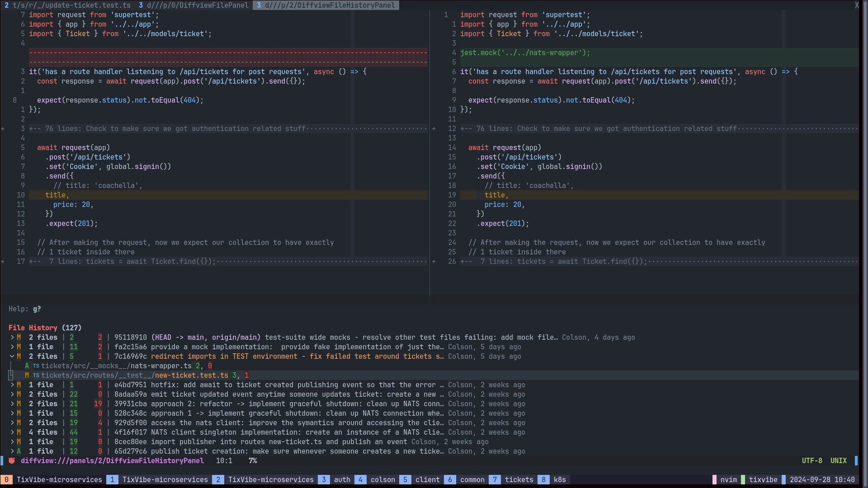Open tickets/src/__mocks__/nats-wrapper.ts file entry
This screenshot has height=488, width=868.
click(x=116, y=366)
